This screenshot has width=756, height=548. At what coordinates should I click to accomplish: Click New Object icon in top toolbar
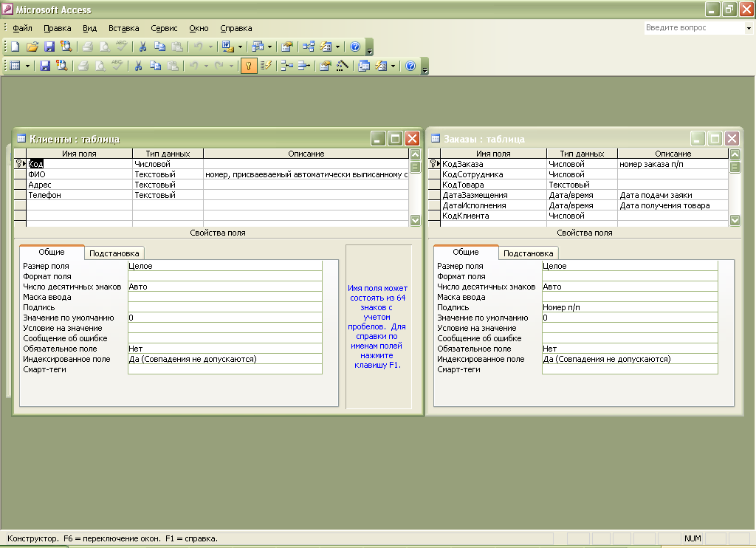pos(326,47)
